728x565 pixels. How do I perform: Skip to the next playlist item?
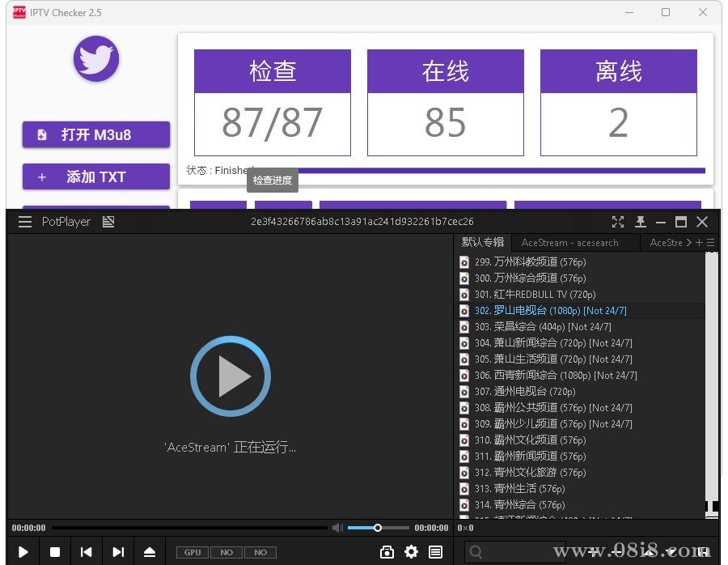[118, 552]
